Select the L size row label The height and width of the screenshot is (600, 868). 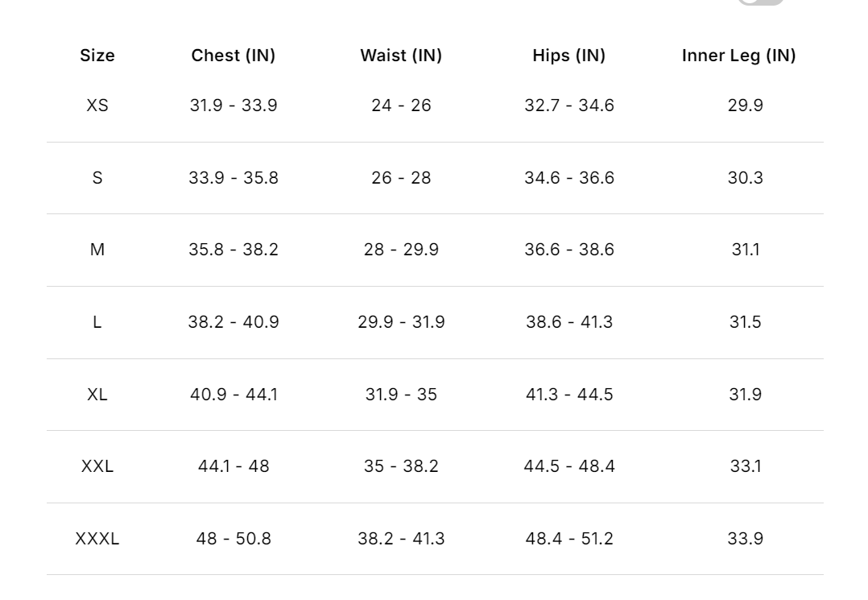(97, 322)
